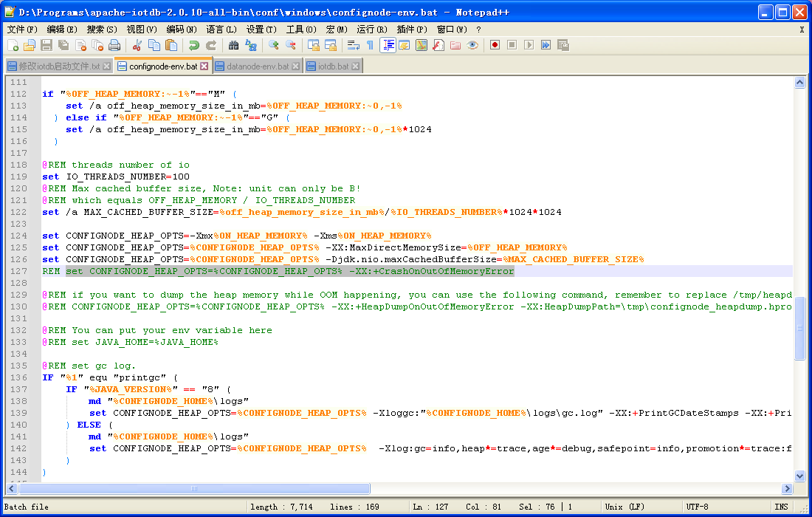
Task: Switch to the datanode-env.bat tab
Action: pos(258,66)
